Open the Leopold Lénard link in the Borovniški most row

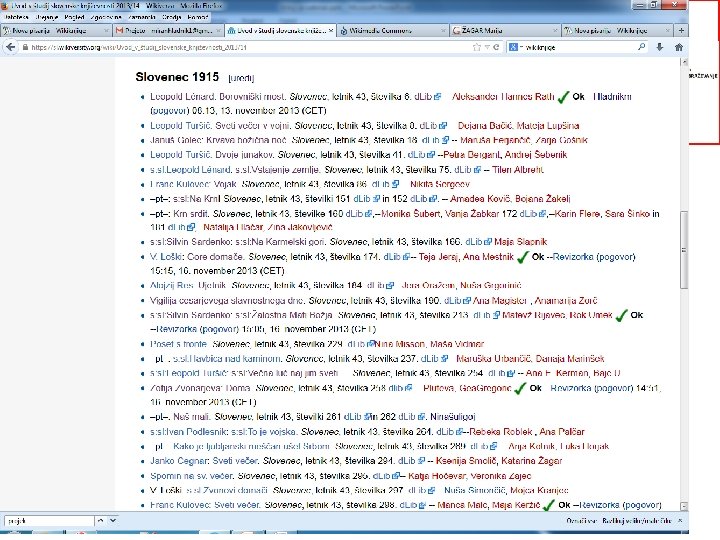(x=183, y=97)
